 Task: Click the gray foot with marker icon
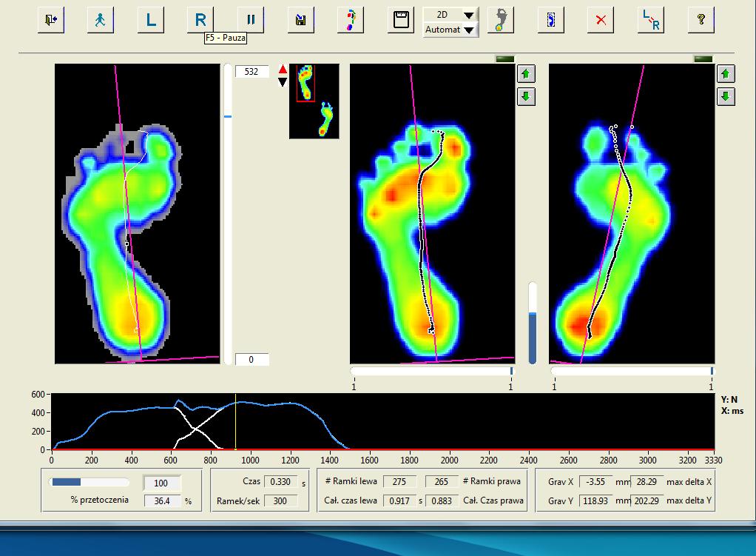[501, 20]
